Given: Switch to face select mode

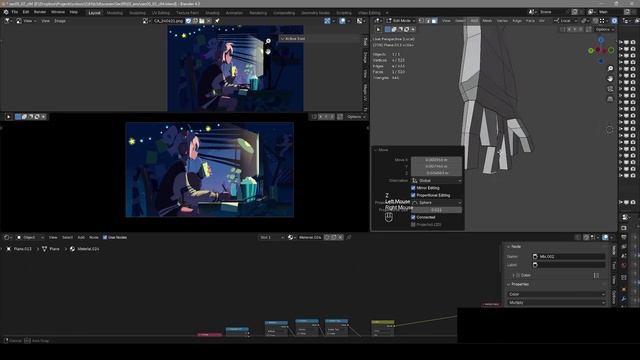Looking at the screenshot, I should (434, 20).
